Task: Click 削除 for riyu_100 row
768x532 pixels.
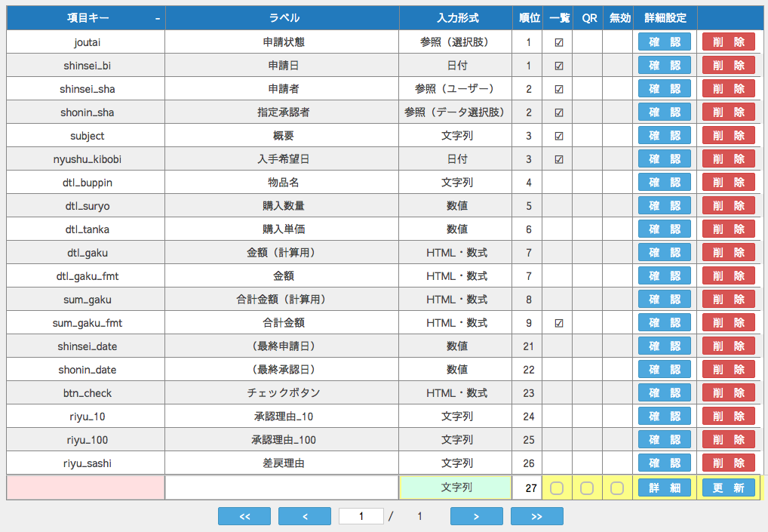Action: coord(728,439)
